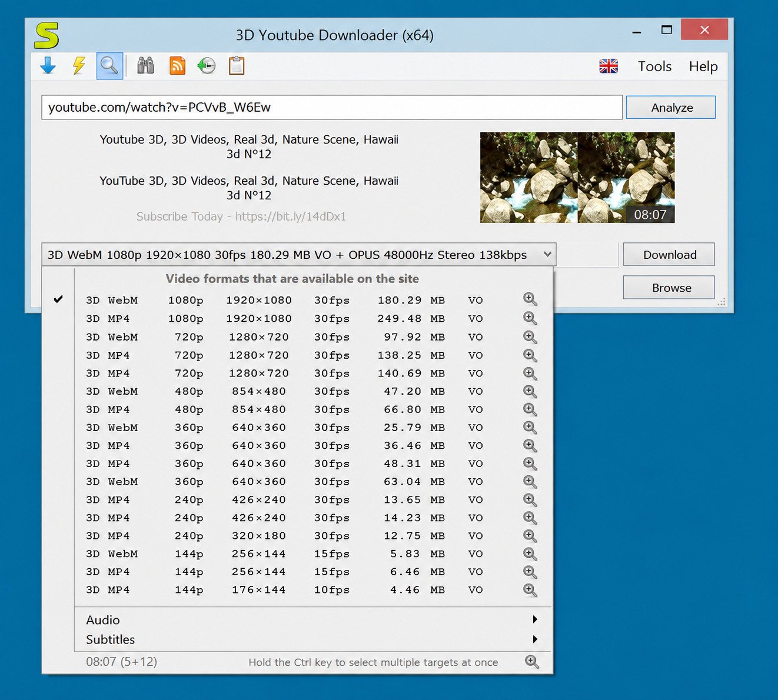This screenshot has height=700, width=778.
Task: Open the binoculars search icon
Action: [x=145, y=66]
